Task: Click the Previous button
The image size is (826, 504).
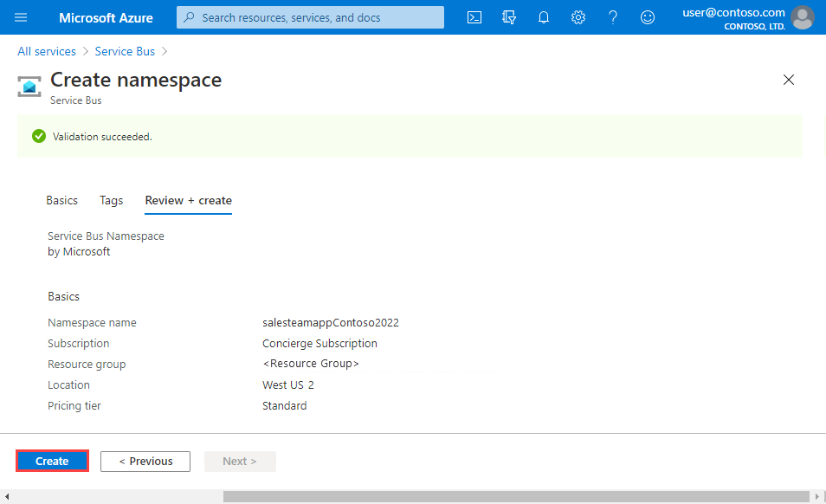Action: pos(145,462)
